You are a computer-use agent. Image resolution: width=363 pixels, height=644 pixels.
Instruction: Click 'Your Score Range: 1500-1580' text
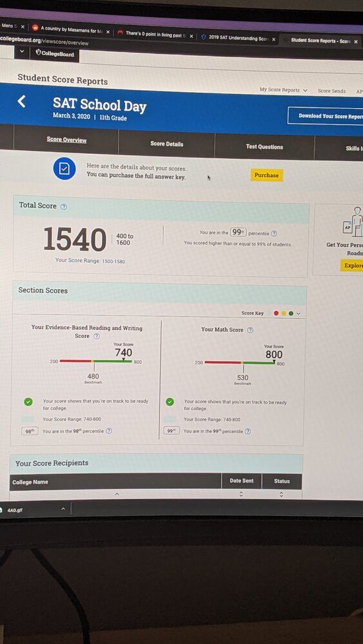click(90, 260)
